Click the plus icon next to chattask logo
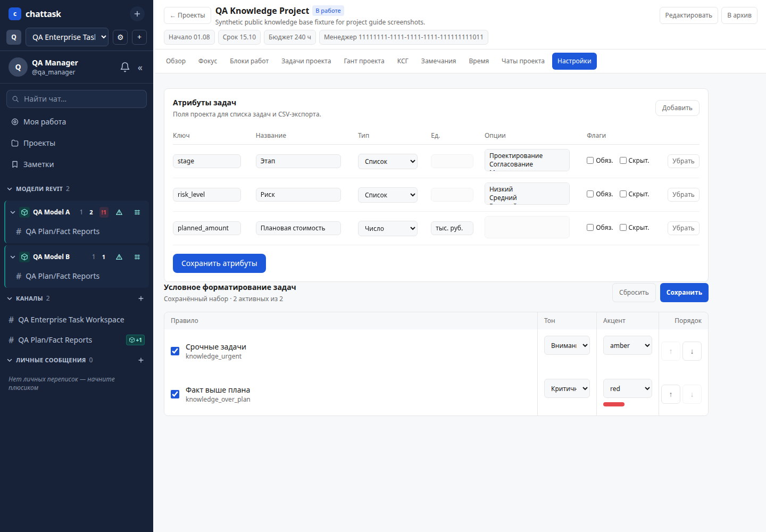Image resolution: width=766 pixels, height=532 pixels. 137,14
